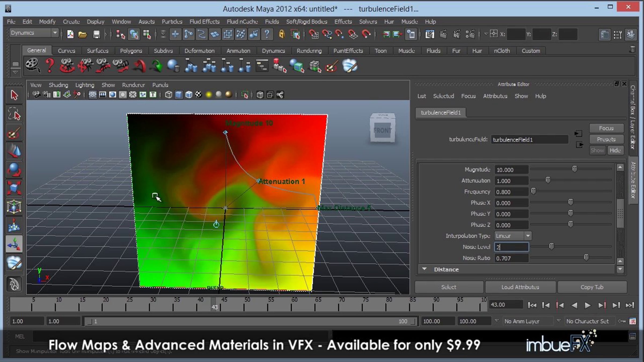Click the New Scene icon
Screen dimensions: 644x362
(70, 34)
